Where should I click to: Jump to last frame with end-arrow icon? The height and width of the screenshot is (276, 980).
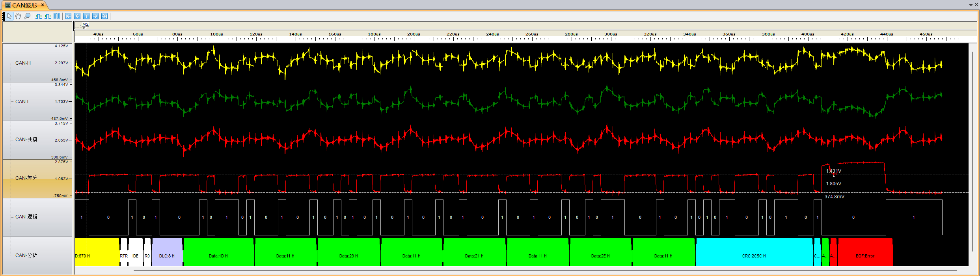104,16
